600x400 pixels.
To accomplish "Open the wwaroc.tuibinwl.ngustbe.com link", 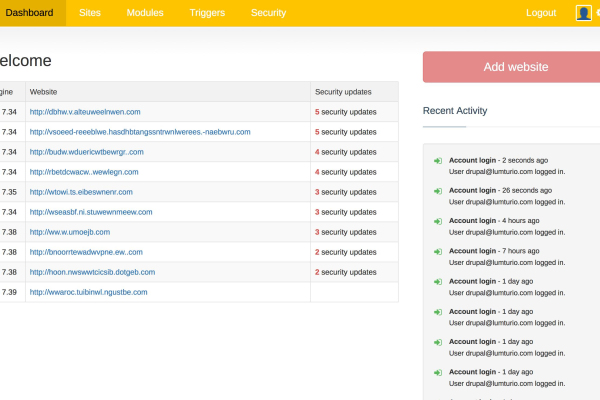I will [x=88, y=292].
